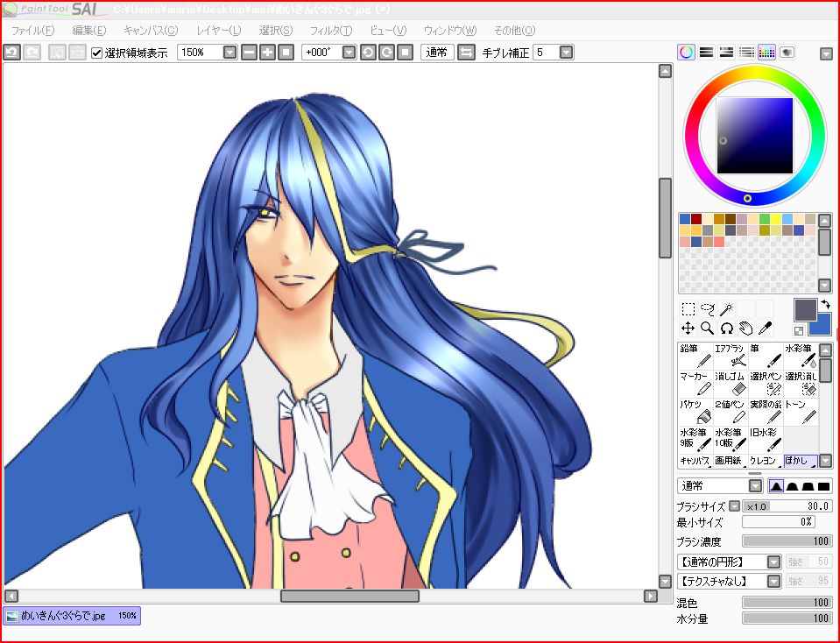Screen dimensions: 840x643
Task: Select the sharpest brush edge shape
Action: tap(776, 486)
